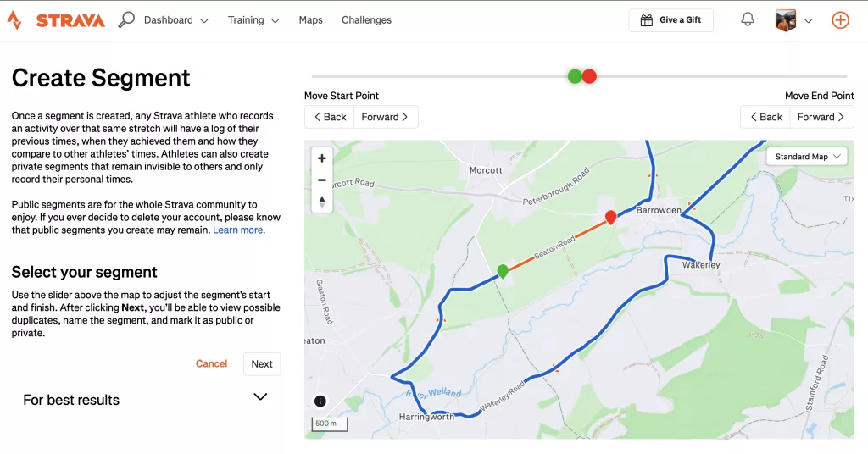
Task: Click the gift icon in header
Action: tap(646, 20)
